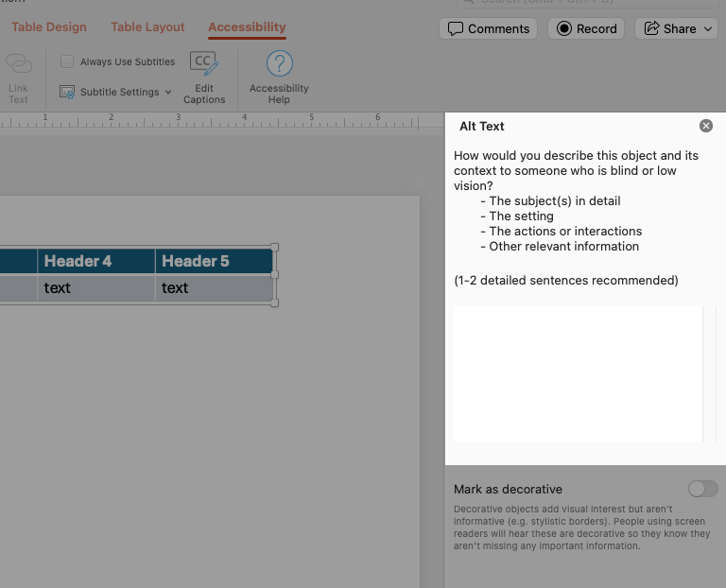
Task: Close the Alt Text pane
Action: pyautogui.click(x=706, y=126)
